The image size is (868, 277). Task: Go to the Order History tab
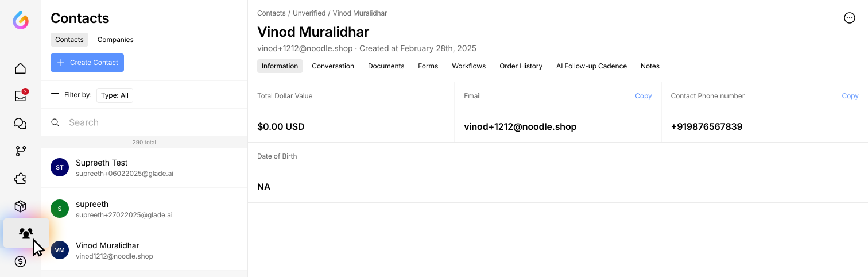click(x=521, y=66)
